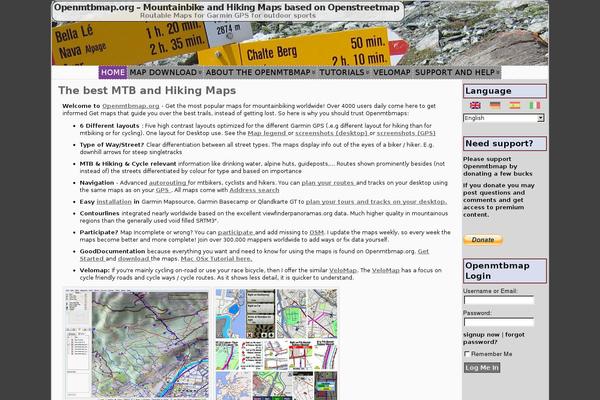Open the first VeloMap link
600x400 pixels.
pyautogui.click(x=343, y=270)
